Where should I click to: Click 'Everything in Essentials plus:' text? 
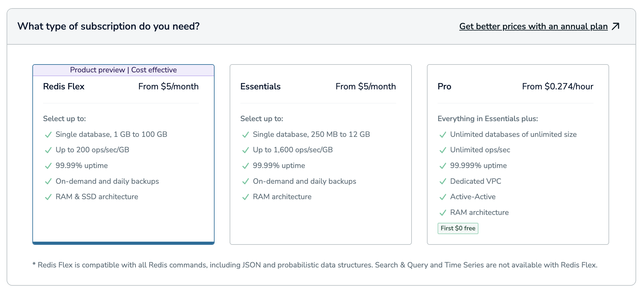coord(488,119)
